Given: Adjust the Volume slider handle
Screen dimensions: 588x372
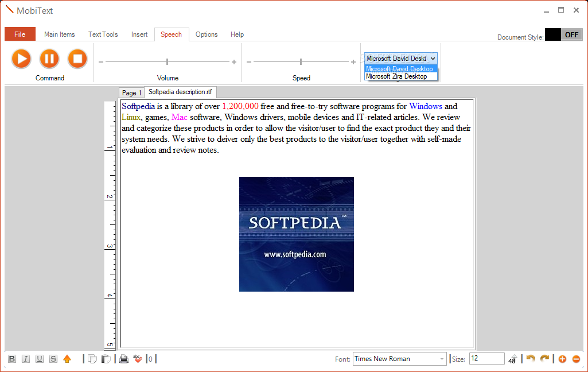Looking at the screenshot, I should (x=168, y=61).
